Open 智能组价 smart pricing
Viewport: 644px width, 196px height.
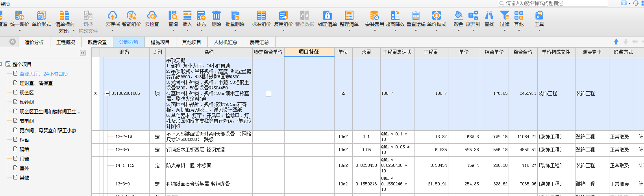click(131, 18)
